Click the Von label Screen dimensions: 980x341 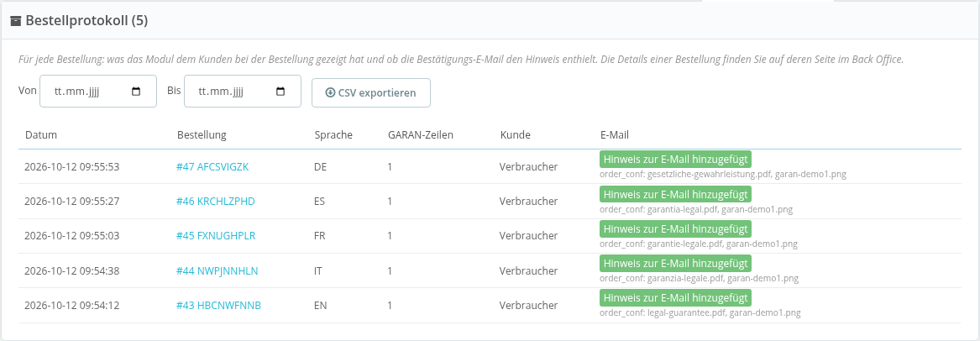click(28, 91)
